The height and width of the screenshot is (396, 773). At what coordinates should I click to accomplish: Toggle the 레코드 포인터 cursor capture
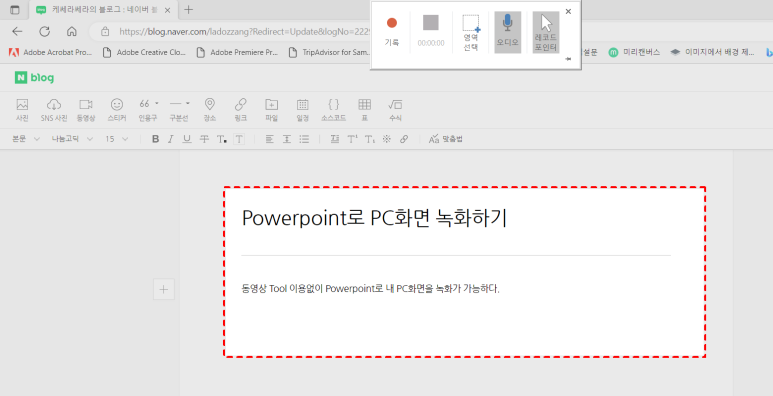[x=546, y=32]
